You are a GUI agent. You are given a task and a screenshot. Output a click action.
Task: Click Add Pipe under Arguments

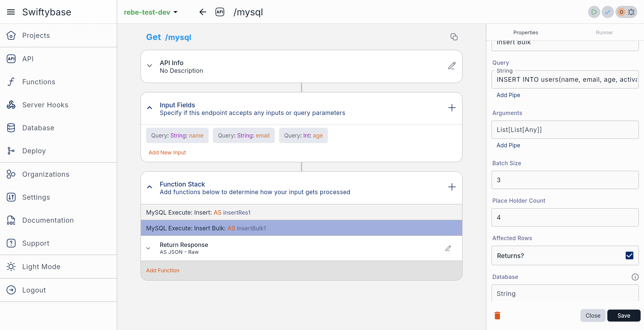tap(508, 145)
